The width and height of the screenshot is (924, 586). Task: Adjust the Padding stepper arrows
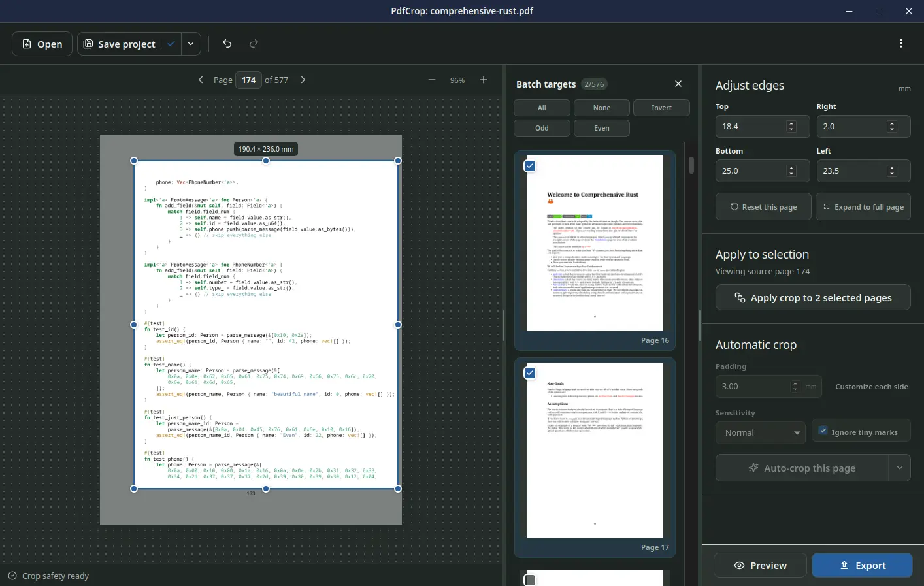[795, 387]
